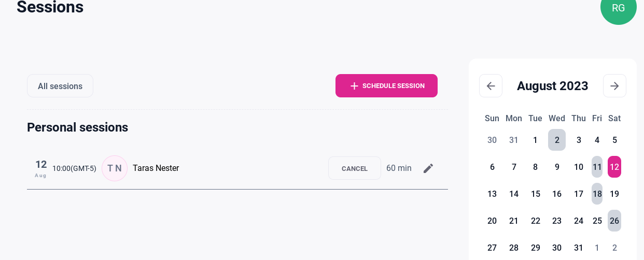The width and height of the screenshot is (644, 260).
Task: Select highlighted date August 2
Action: (557, 140)
